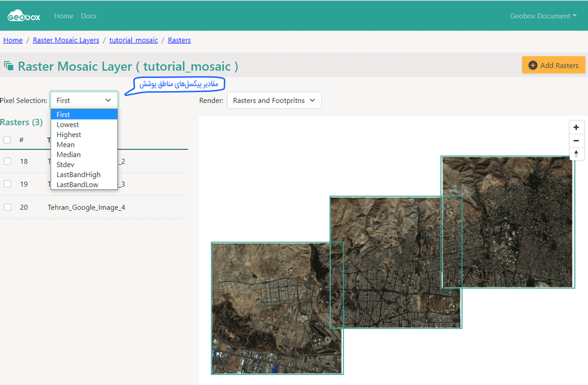
Task: Zoom in on the map
Action: [x=576, y=127]
